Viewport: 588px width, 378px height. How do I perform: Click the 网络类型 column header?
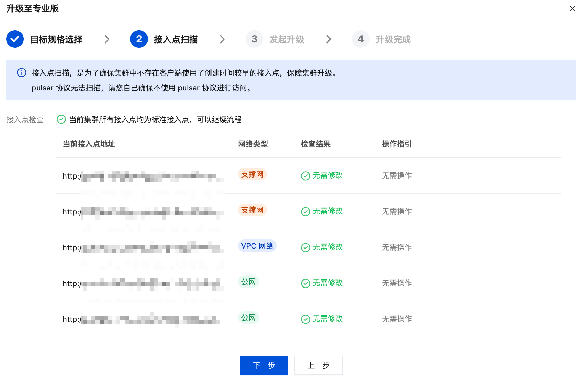253,144
